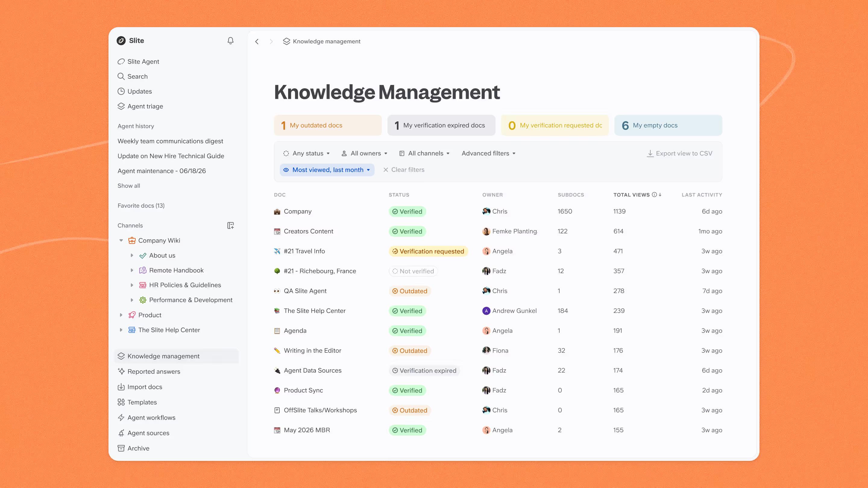Open the All channels filter dropdown

[x=425, y=153]
